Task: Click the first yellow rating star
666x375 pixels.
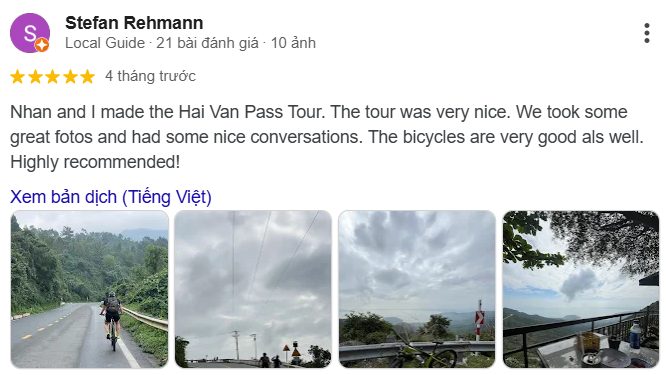Action: pyautogui.click(x=17, y=77)
